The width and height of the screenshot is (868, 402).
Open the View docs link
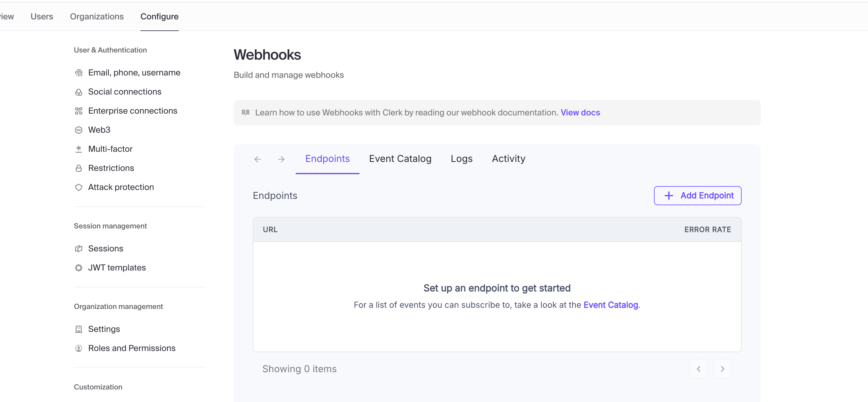click(580, 112)
